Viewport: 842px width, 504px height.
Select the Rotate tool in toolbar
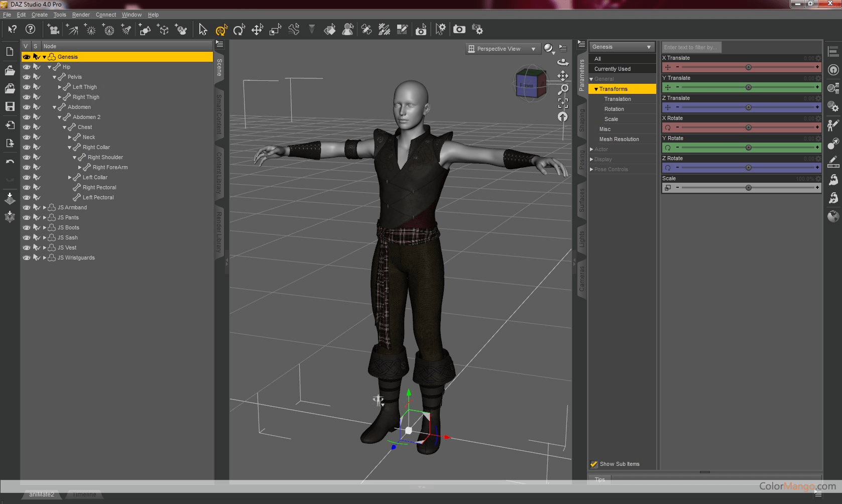(239, 30)
